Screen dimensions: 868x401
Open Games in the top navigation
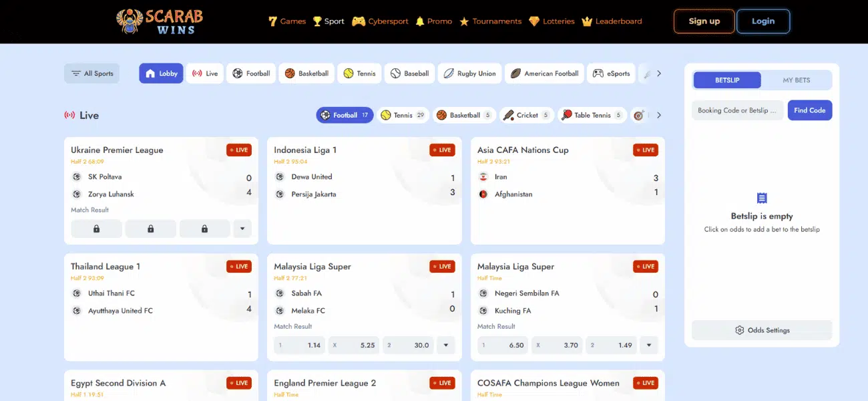point(286,21)
